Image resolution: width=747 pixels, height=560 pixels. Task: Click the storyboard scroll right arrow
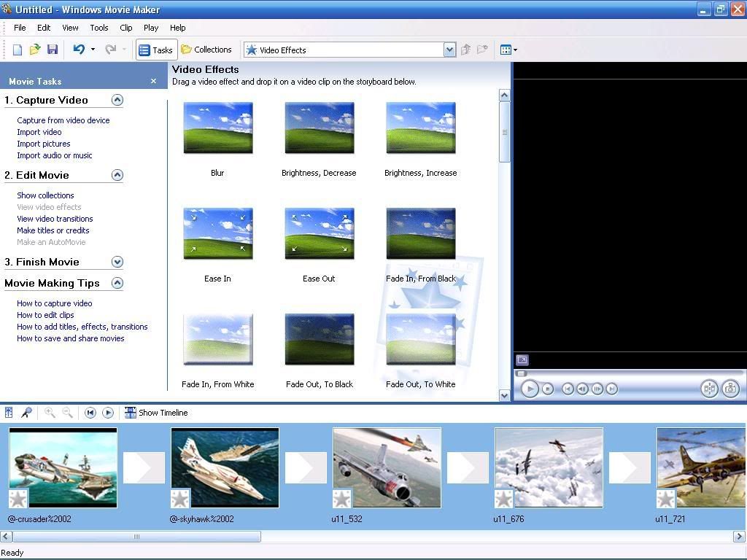tap(739, 537)
